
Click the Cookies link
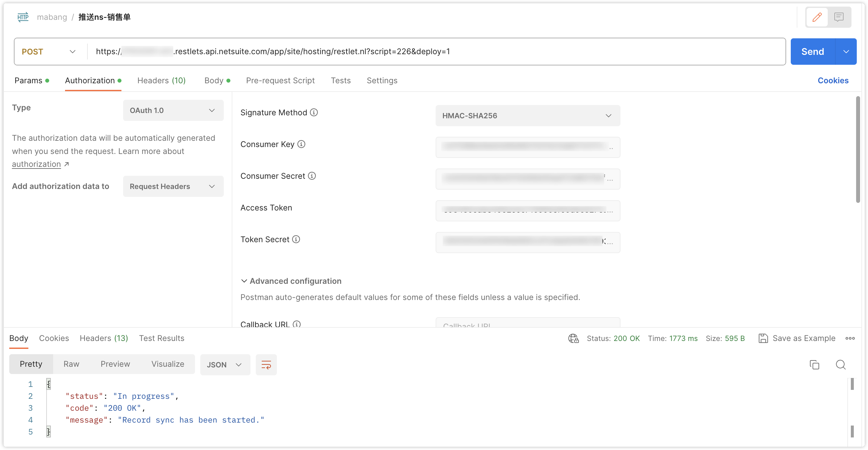tap(833, 81)
